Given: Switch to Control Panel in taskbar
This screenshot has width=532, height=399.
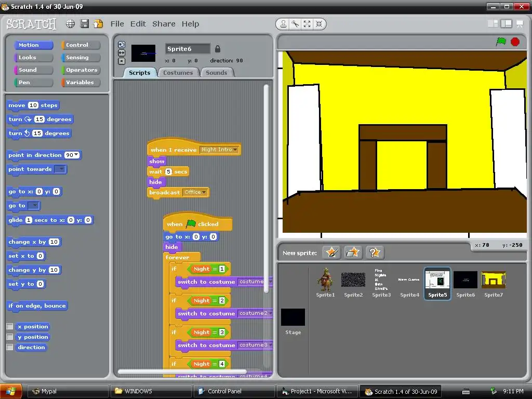Looking at the screenshot, I should pyautogui.click(x=234, y=391).
